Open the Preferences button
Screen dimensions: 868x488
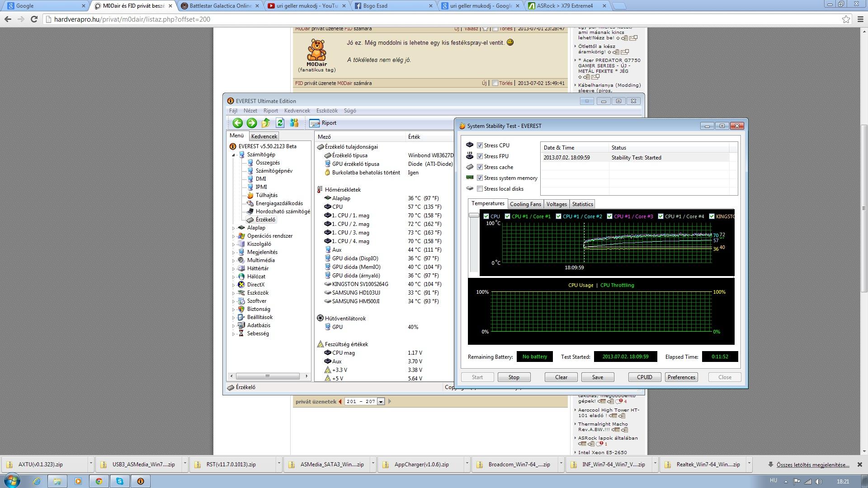pos(681,377)
